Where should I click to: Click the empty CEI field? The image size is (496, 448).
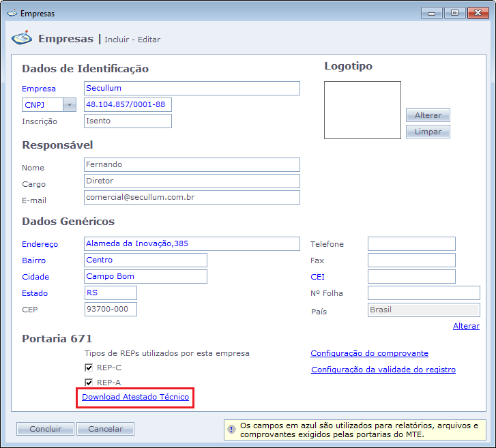coord(411,277)
